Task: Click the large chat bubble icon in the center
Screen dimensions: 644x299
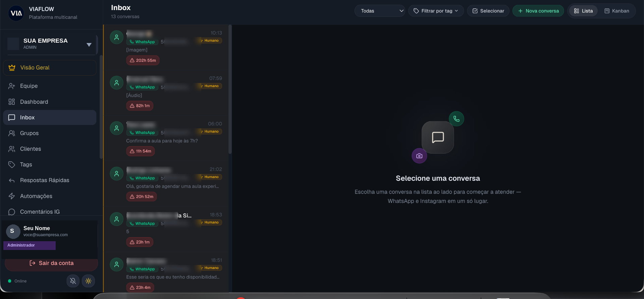Action: (x=438, y=137)
